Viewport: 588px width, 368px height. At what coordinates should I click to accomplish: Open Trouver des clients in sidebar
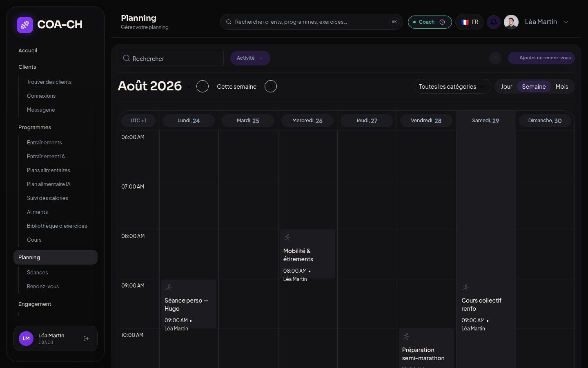click(49, 82)
